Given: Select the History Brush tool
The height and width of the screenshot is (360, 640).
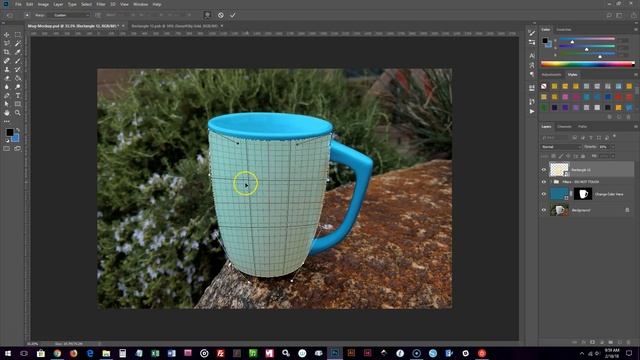Looking at the screenshot, I should (x=18, y=69).
